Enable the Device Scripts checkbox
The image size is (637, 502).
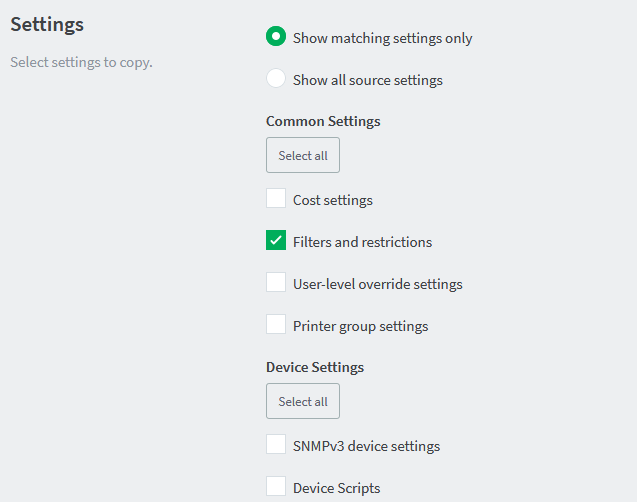(x=276, y=486)
